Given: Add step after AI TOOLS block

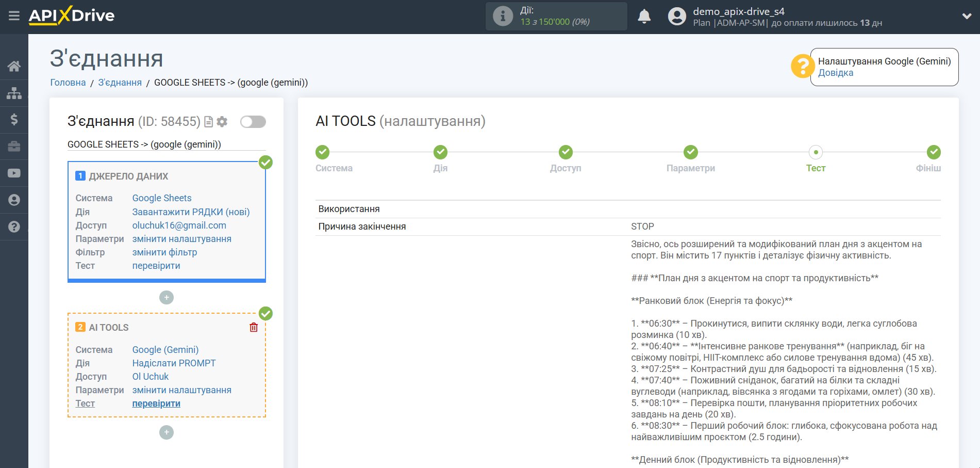Looking at the screenshot, I should [x=167, y=432].
